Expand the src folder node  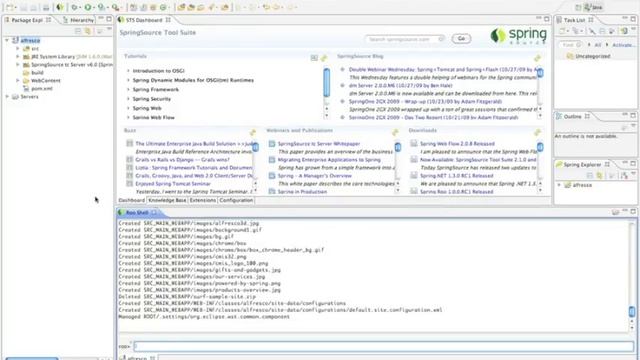pyautogui.click(x=18, y=48)
